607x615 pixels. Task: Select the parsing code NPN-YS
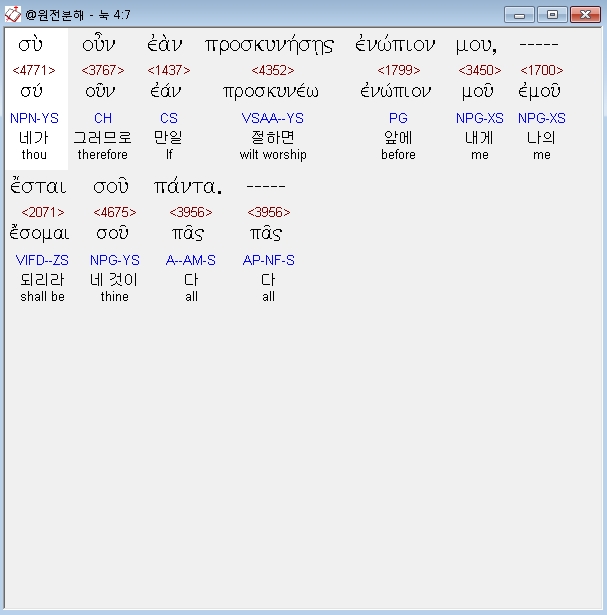click(x=34, y=118)
